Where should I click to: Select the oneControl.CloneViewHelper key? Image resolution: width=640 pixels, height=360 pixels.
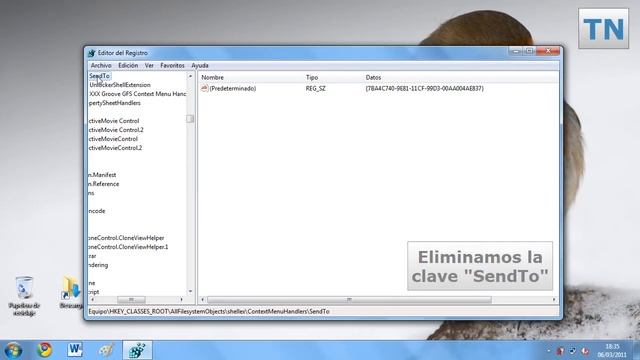pyautogui.click(x=126, y=238)
